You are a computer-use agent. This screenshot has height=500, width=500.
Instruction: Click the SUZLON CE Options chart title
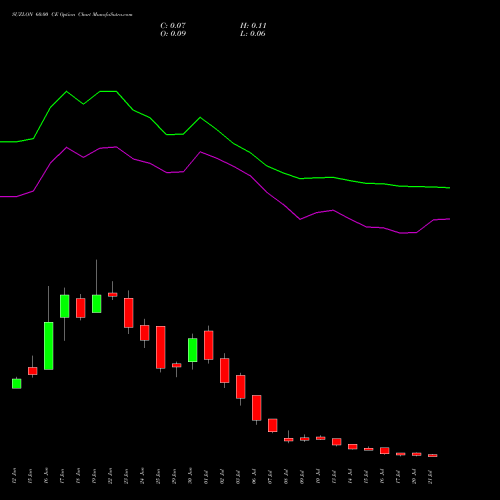[x=72, y=15]
